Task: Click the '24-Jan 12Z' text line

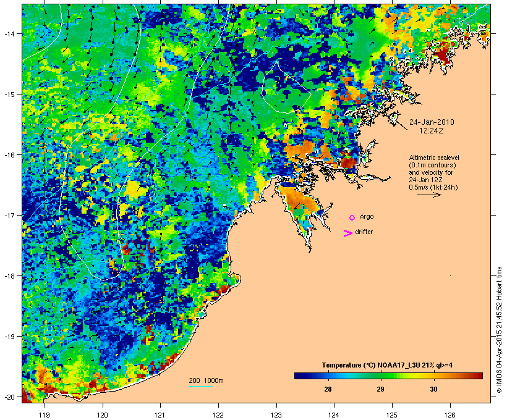Action: point(425,180)
